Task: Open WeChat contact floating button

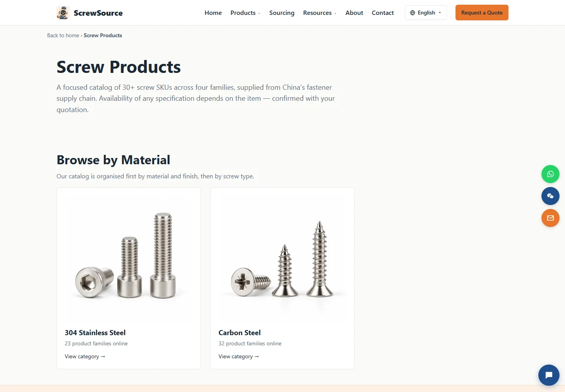Action: tap(550, 196)
